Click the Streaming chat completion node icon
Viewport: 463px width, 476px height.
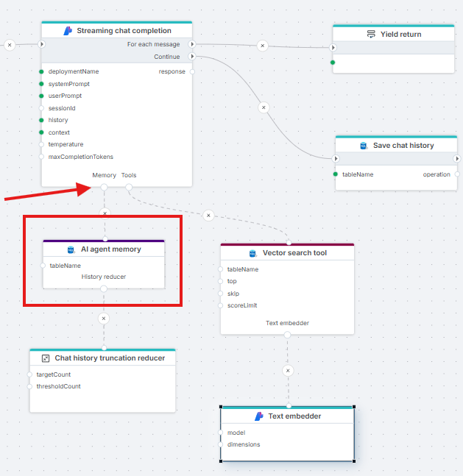(68, 31)
